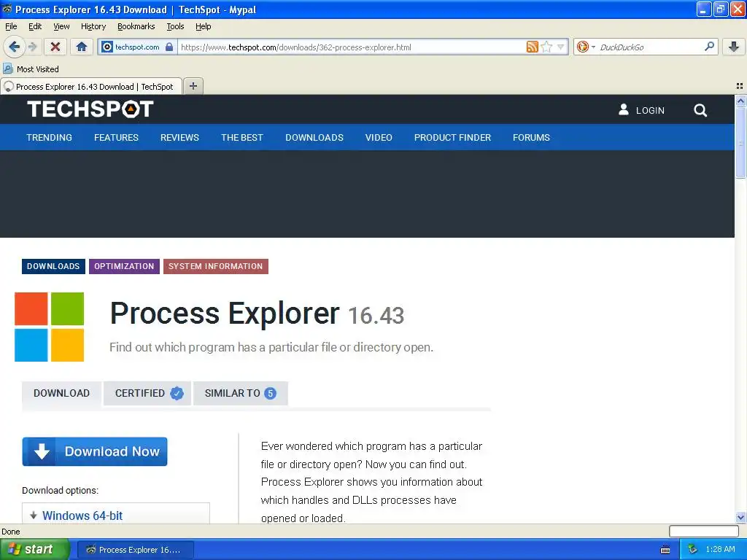Open the Bookmarks menu
The width and height of the screenshot is (747, 560).
tap(136, 26)
